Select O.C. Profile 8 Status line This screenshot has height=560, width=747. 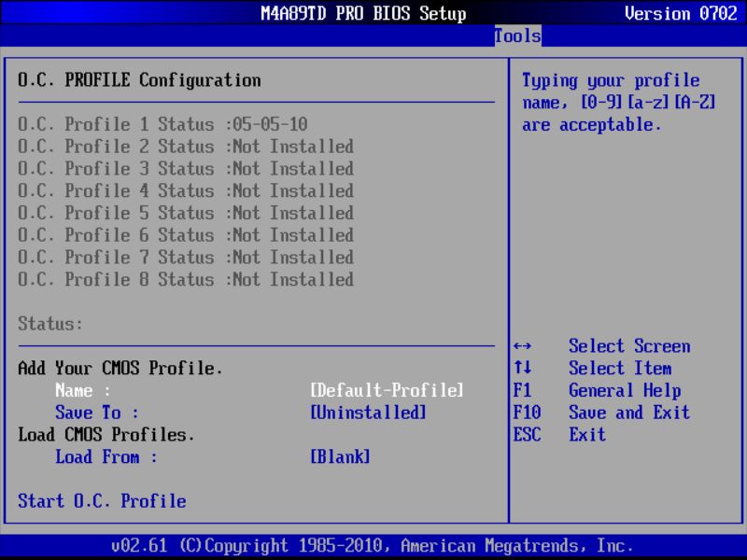coord(183,280)
